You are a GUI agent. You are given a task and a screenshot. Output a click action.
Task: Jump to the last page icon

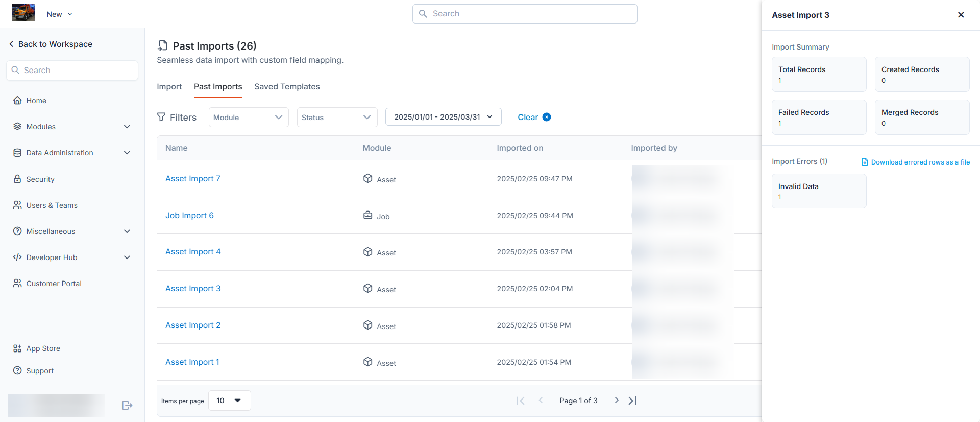pyautogui.click(x=632, y=401)
